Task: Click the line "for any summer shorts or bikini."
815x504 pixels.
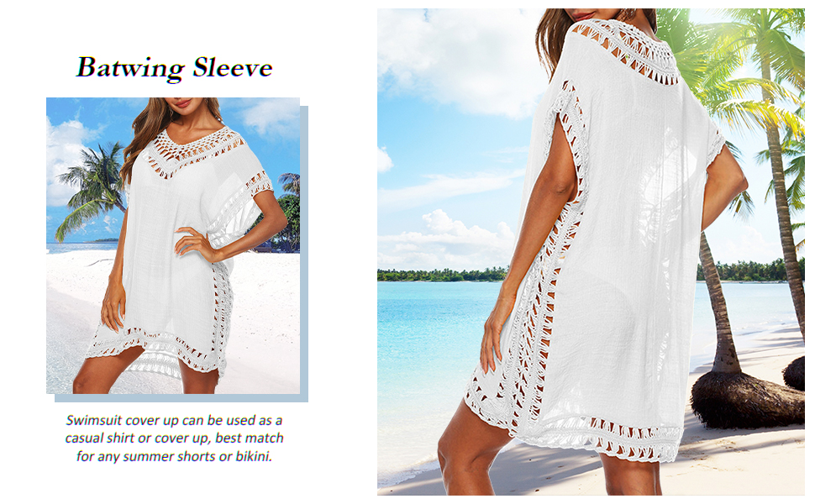Action: pyautogui.click(x=174, y=456)
